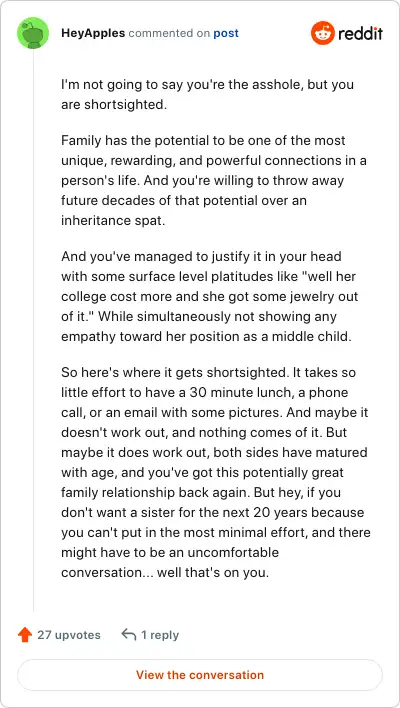Select the "27 upvotes" count
The height and width of the screenshot is (708, 400).
click(x=69, y=635)
